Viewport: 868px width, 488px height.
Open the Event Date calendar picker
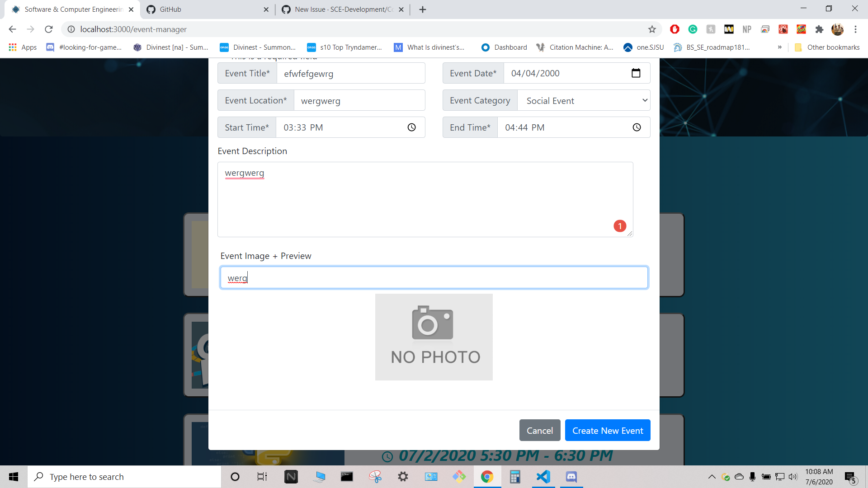tap(636, 73)
